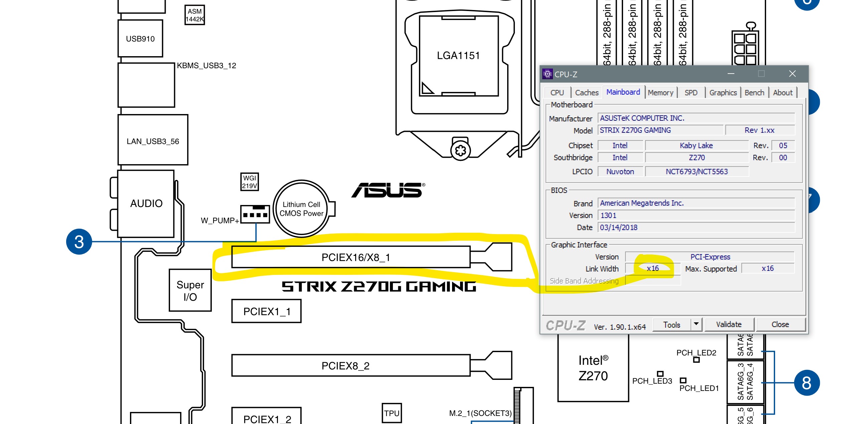Open the Caches tab
This screenshot has width=868, height=424.
[x=586, y=92]
